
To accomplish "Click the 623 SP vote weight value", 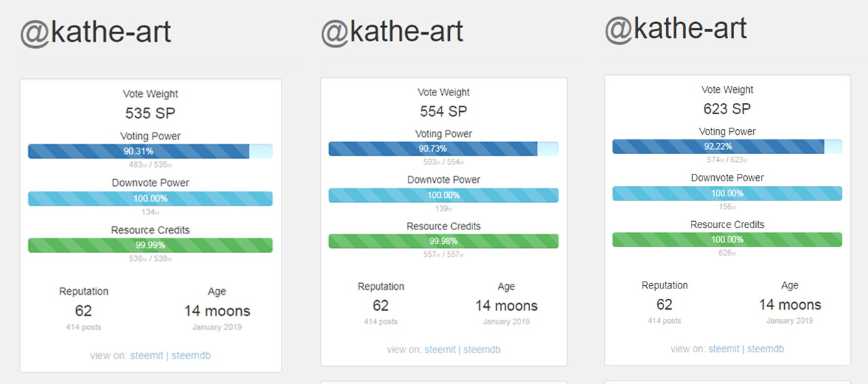I will coord(727,109).
